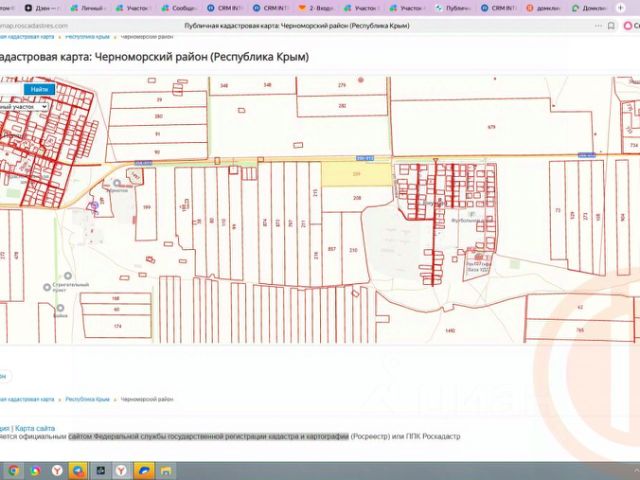Screen dimensions: 640x480
Task: Click the Бойня map marker icon
Action: (x=60, y=308)
